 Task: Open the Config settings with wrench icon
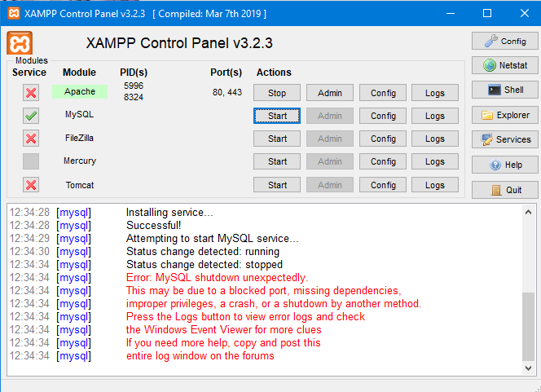click(x=504, y=41)
